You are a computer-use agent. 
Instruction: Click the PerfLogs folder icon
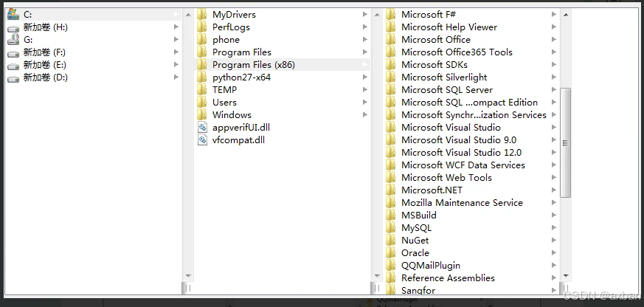(x=201, y=27)
